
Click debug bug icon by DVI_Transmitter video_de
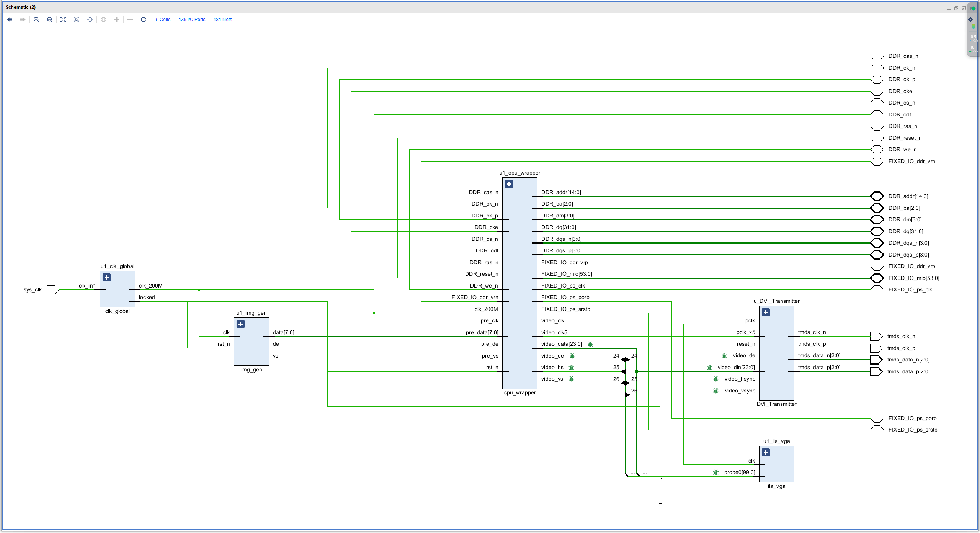724,356
